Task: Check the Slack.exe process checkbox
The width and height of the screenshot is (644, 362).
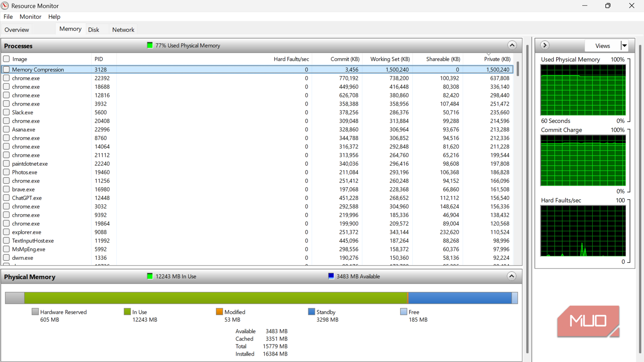Action: 7,112
